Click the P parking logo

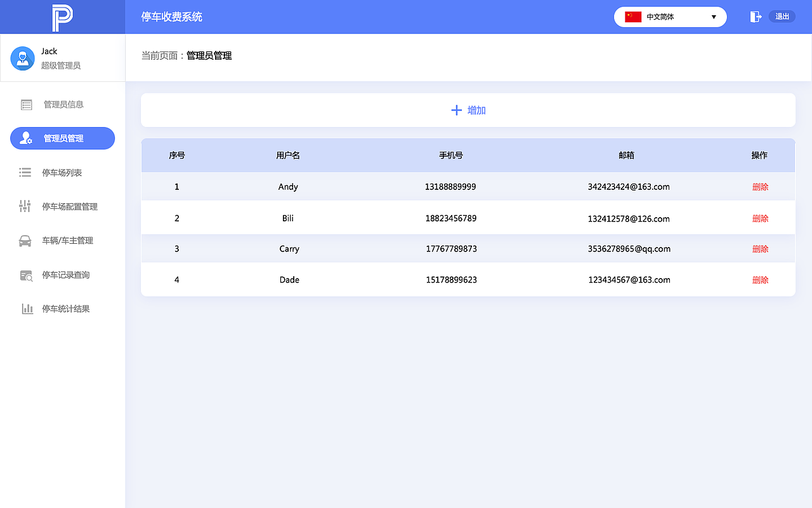63,17
